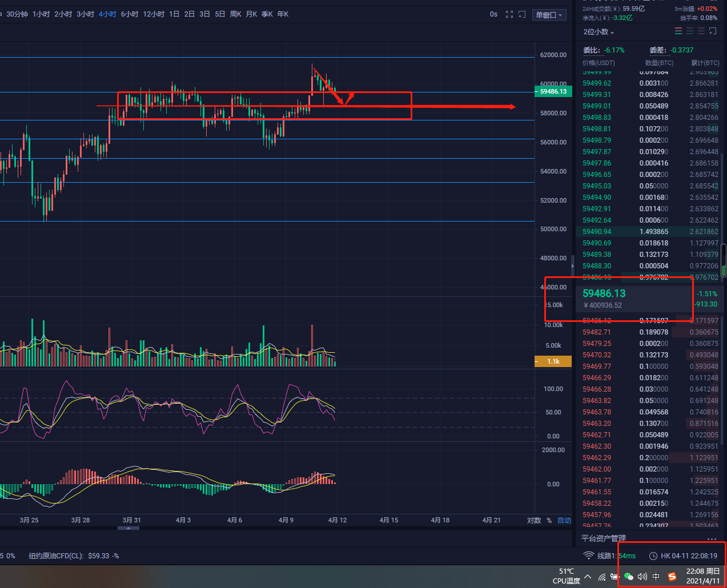Click the 59486.13 current price label

tap(604, 293)
